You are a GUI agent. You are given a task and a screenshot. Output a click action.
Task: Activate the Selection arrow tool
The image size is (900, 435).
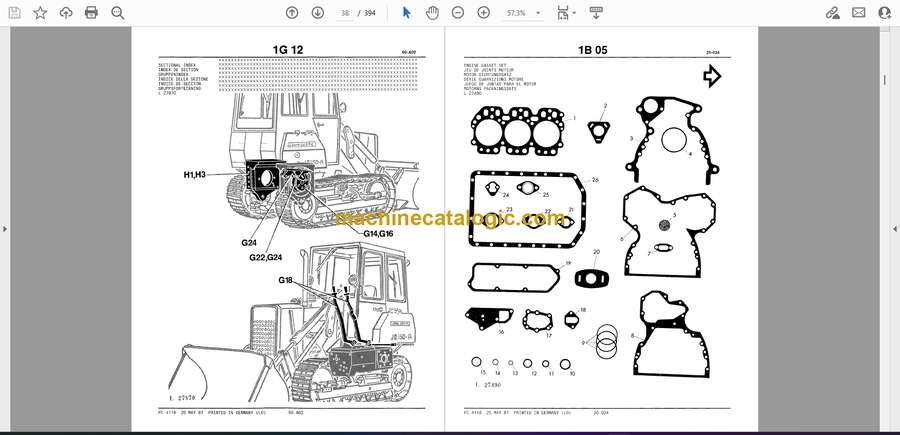click(x=406, y=13)
